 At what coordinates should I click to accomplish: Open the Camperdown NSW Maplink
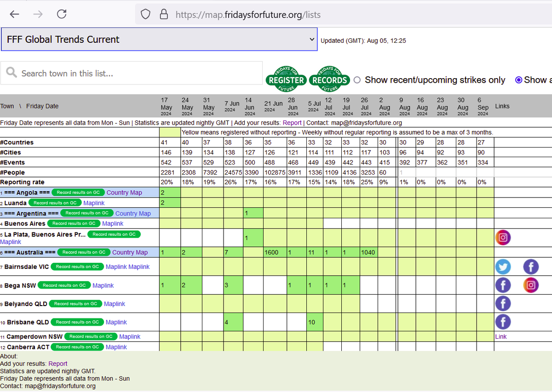(x=130, y=337)
